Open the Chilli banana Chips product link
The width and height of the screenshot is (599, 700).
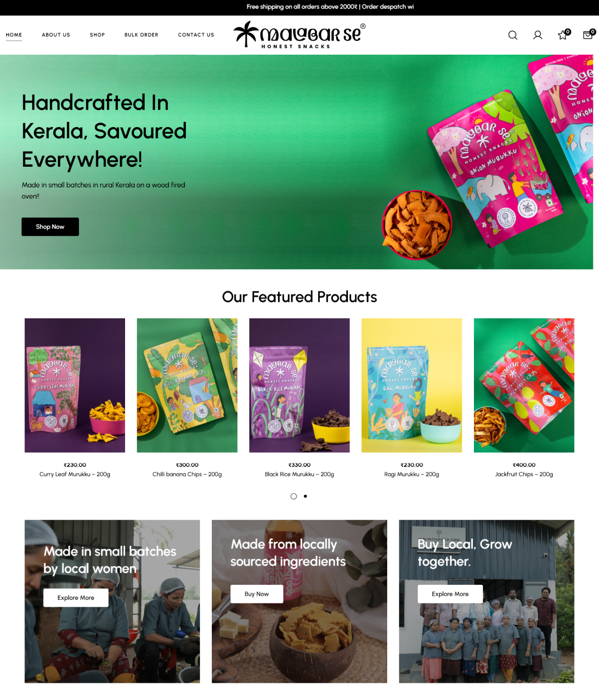coord(187,474)
